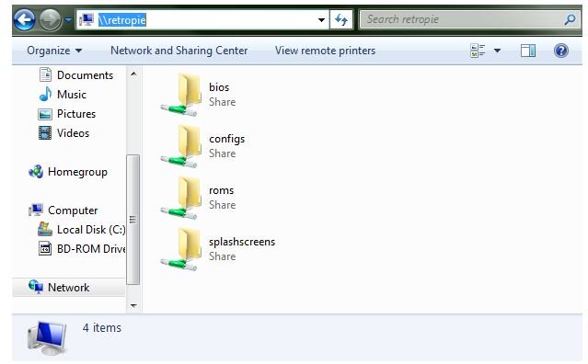The height and width of the screenshot is (364, 588).
Task: Click the Documents library icon
Action: click(x=45, y=74)
